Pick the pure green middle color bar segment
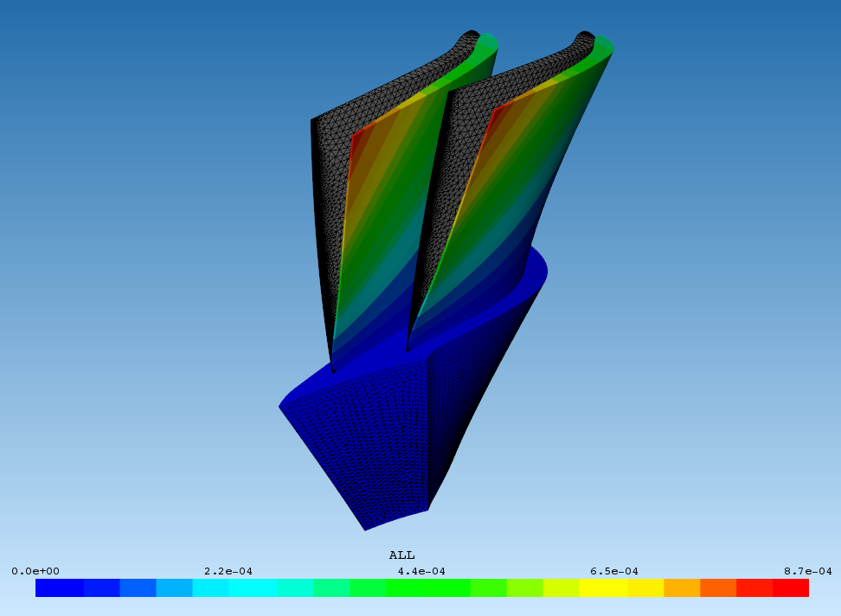 click(x=428, y=587)
